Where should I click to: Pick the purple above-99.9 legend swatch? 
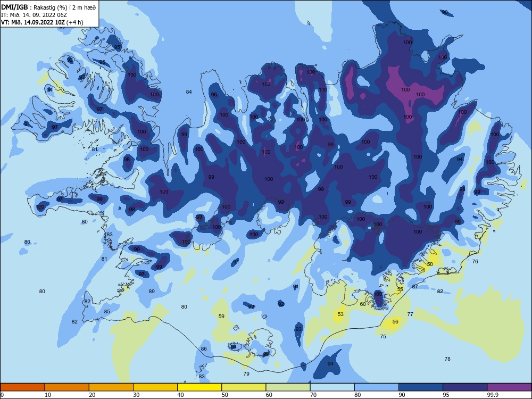[x=509, y=387]
